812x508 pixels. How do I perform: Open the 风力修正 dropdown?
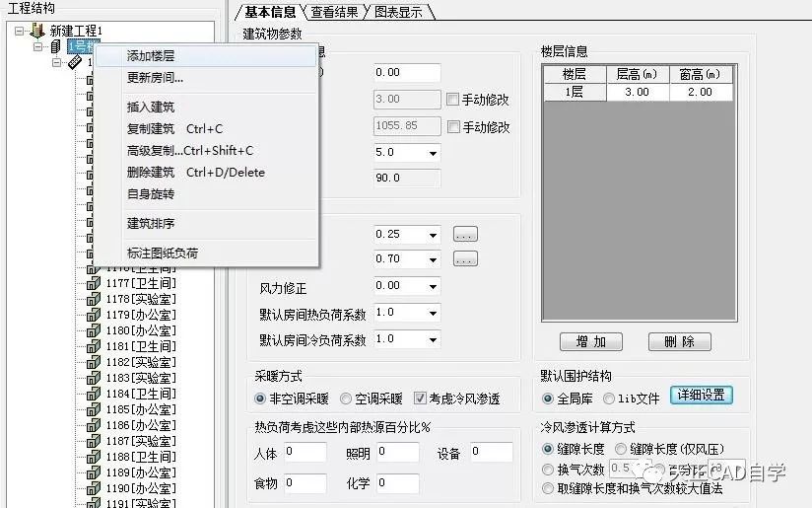tap(433, 286)
